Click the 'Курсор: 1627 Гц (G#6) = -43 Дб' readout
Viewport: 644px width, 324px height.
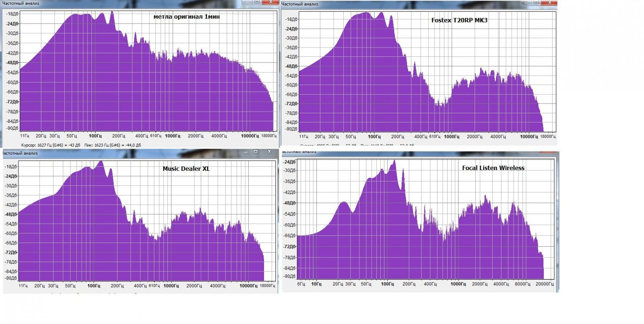51,145
